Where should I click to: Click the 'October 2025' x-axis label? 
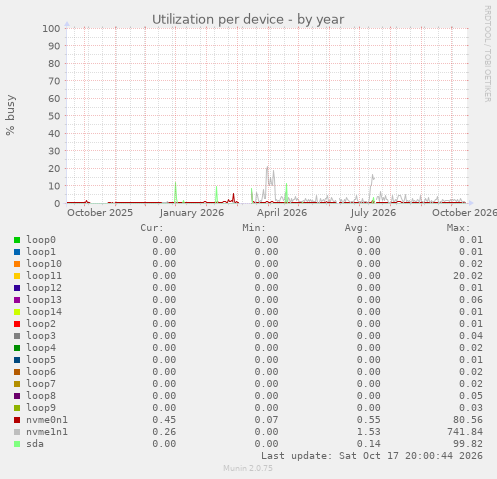coord(100,213)
